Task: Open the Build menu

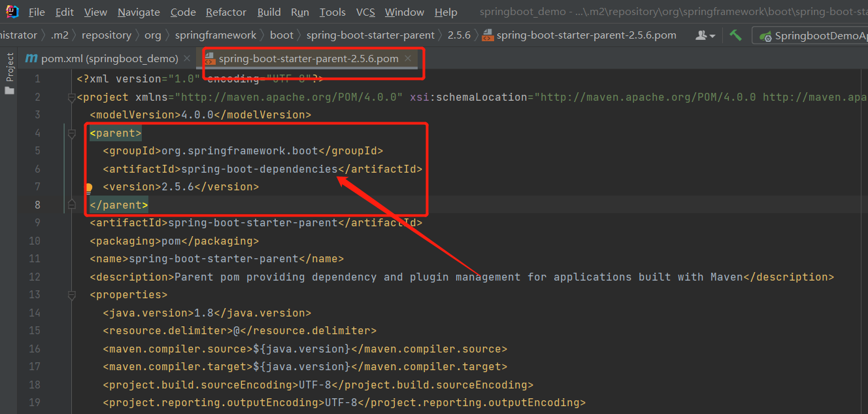Action: (269, 12)
